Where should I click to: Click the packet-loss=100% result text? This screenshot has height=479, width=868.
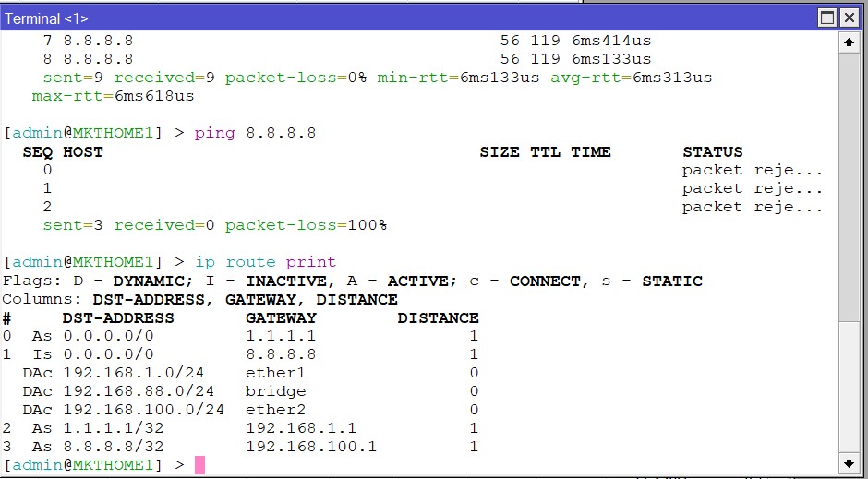click(x=306, y=225)
